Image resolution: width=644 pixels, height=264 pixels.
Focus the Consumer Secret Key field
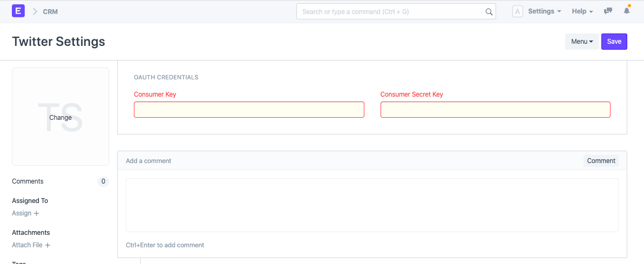point(495,110)
